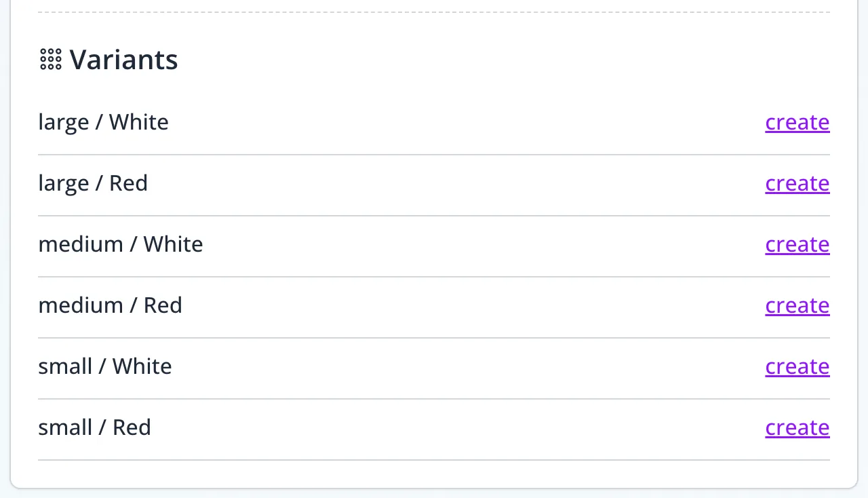The height and width of the screenshot is (498, 868).
Task: Click the word 'small' in the small / White row
Action: (x=65, y=366)
